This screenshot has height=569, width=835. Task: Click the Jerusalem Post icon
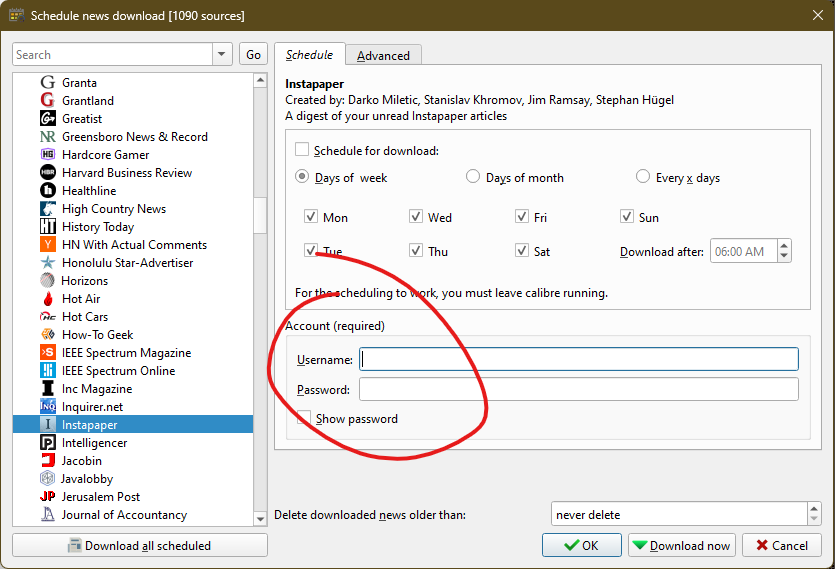coord(47,497)
